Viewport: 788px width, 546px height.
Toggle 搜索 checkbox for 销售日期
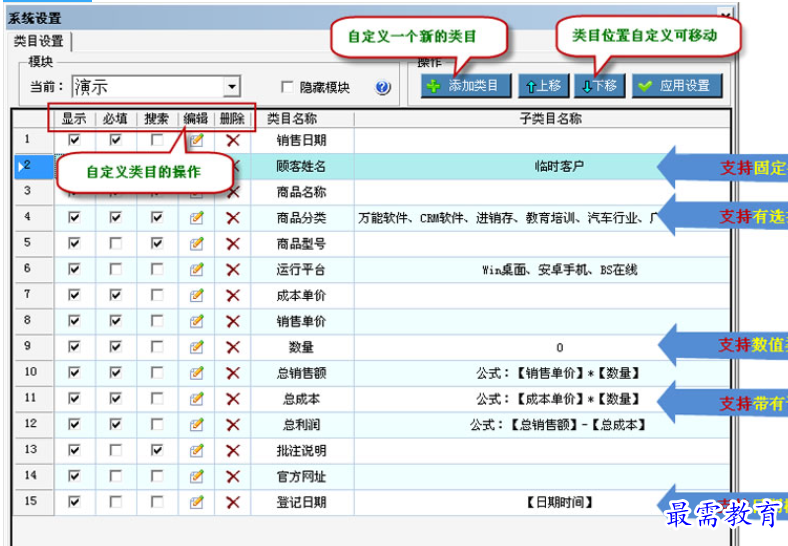pyautogui.click(x=157, y=140)
